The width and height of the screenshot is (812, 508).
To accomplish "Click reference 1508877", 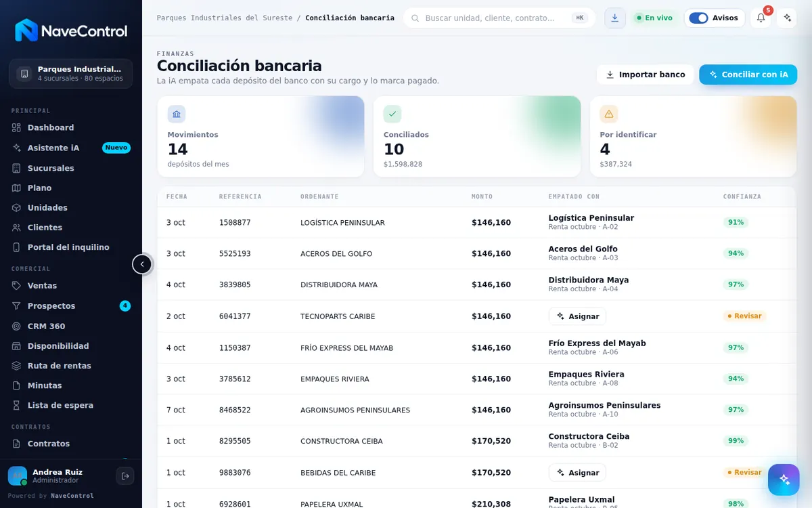I will point(235,223).
